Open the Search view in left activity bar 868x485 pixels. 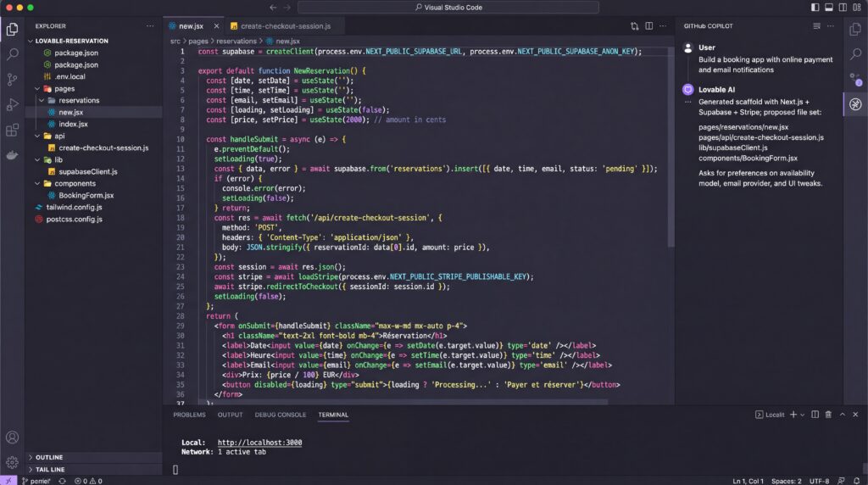[x=12, y=54]
